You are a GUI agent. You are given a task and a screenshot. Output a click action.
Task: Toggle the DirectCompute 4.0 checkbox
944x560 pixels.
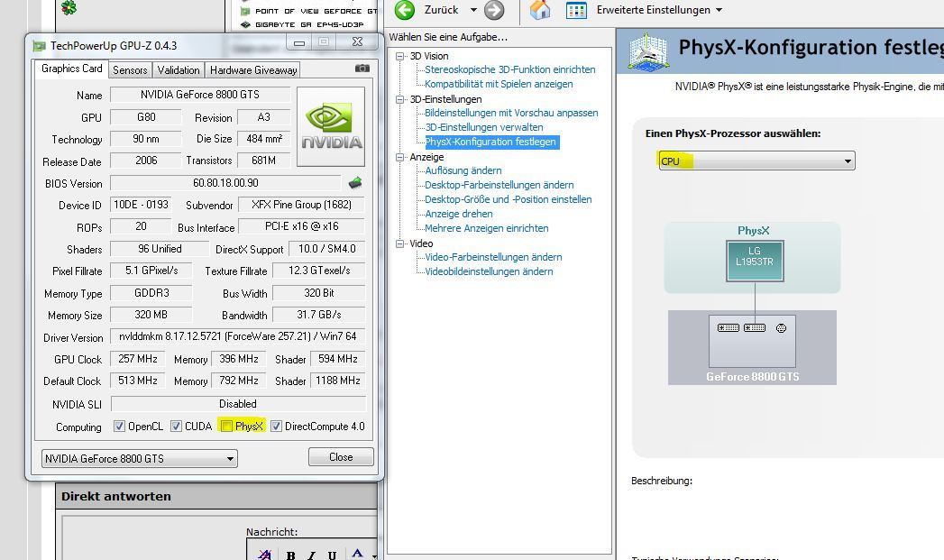(x=276, y=427)
